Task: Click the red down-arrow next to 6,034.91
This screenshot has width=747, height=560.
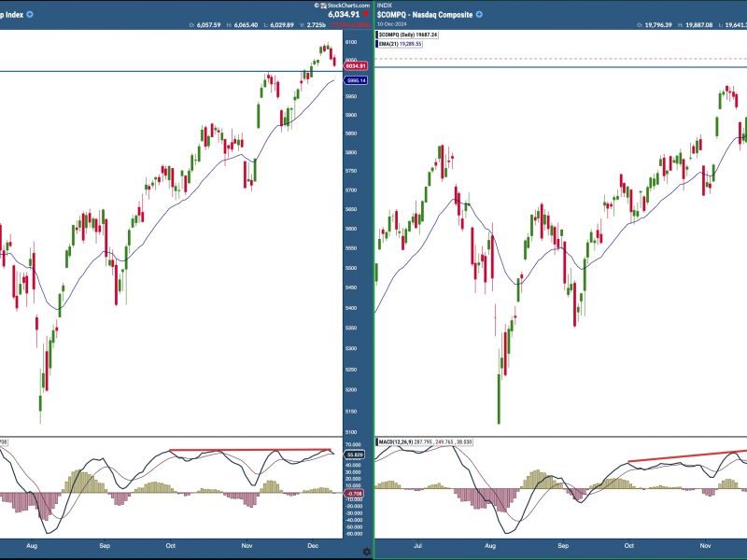Action: [365, 14]
